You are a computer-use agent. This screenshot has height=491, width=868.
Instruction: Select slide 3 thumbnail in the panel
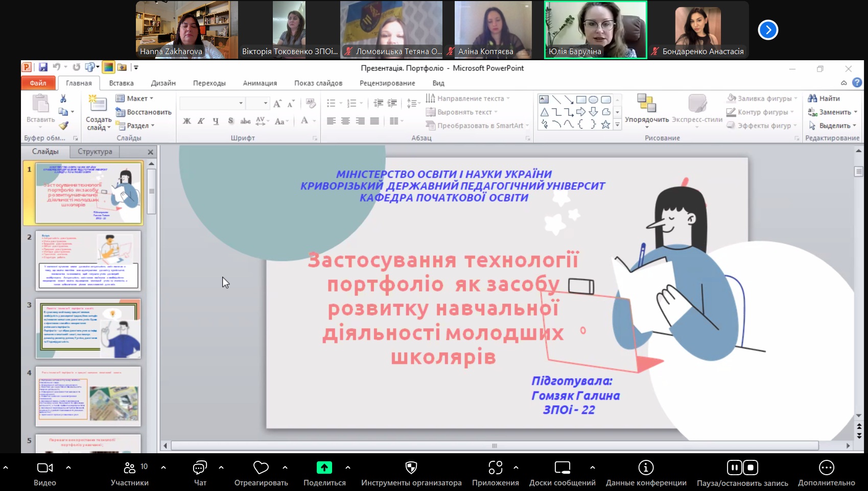pyautogui.click(x=88, y=329)
